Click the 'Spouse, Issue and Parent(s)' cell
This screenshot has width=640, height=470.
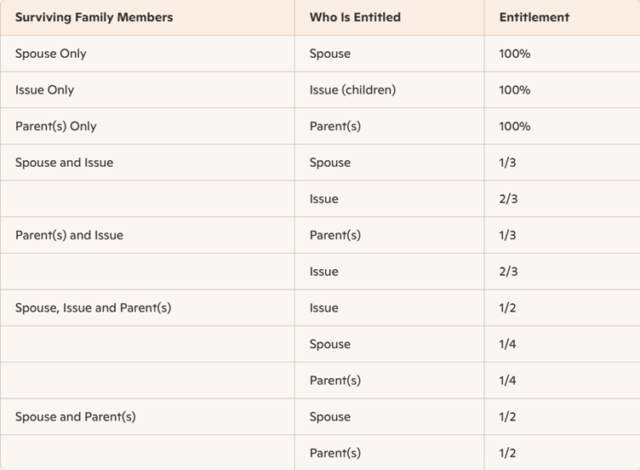pos(93,308)
